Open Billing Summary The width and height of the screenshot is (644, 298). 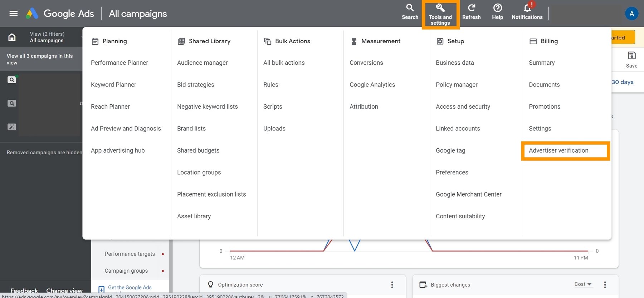click(x=542, y=63)
